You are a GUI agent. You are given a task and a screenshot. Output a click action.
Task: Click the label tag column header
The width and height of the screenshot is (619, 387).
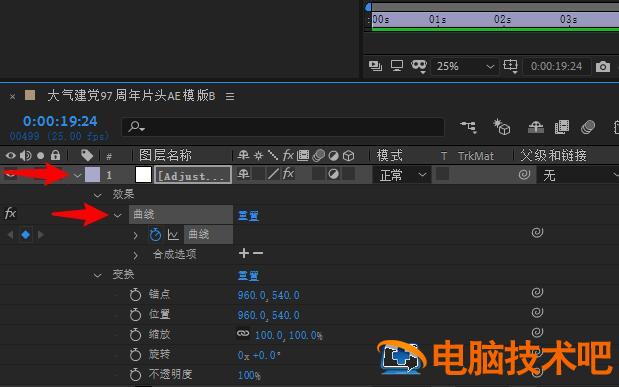click(86, 155)
